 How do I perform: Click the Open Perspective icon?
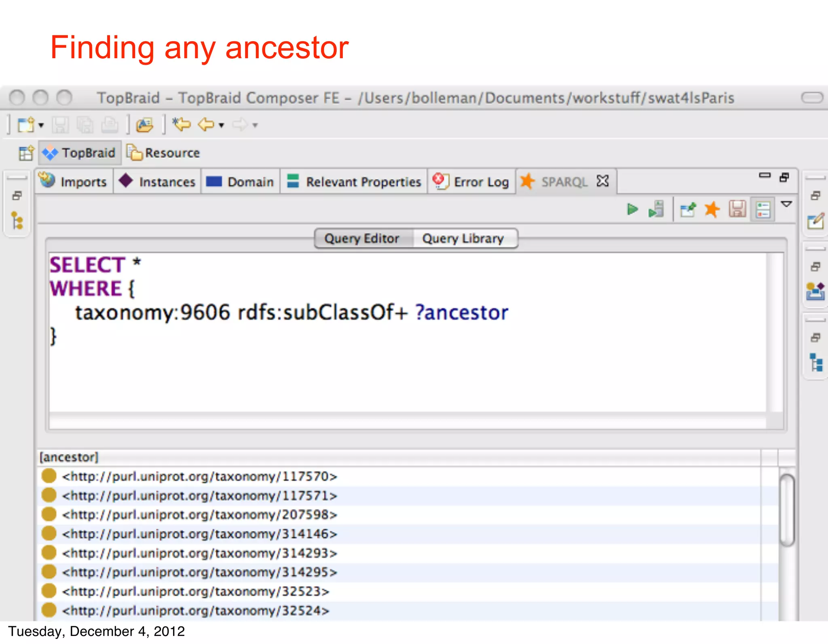pyautogui.click(x=26, y=153)
